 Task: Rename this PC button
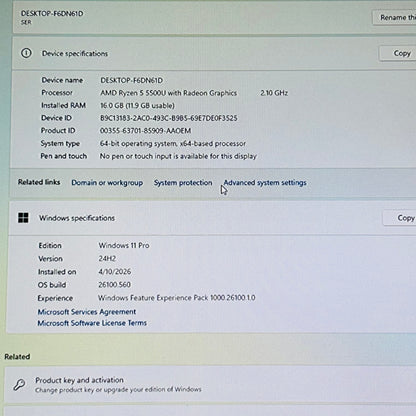click(x=394, y=17)
